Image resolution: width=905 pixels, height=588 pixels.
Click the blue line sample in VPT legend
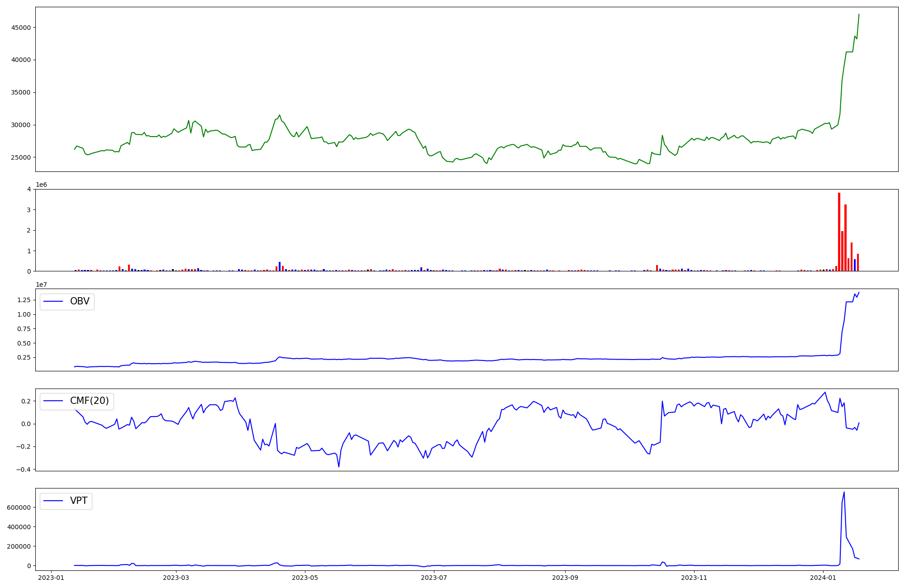pyautogui.click(x=53, y=501)
